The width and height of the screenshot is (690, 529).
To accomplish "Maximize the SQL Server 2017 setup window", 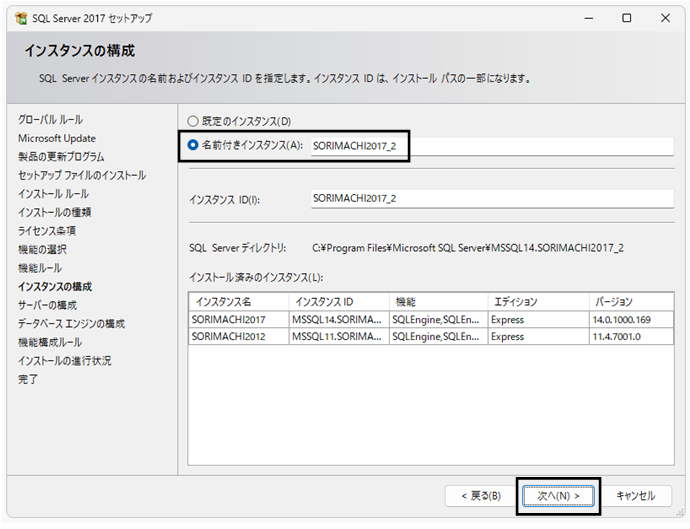I will coord(627,18).
